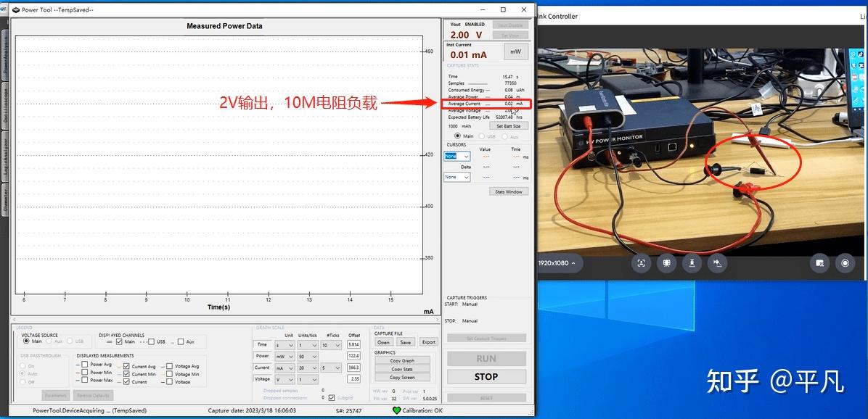The image size is (868, 419).
Task: Click the green Calibration OK status icon
Action: (396, 410)
